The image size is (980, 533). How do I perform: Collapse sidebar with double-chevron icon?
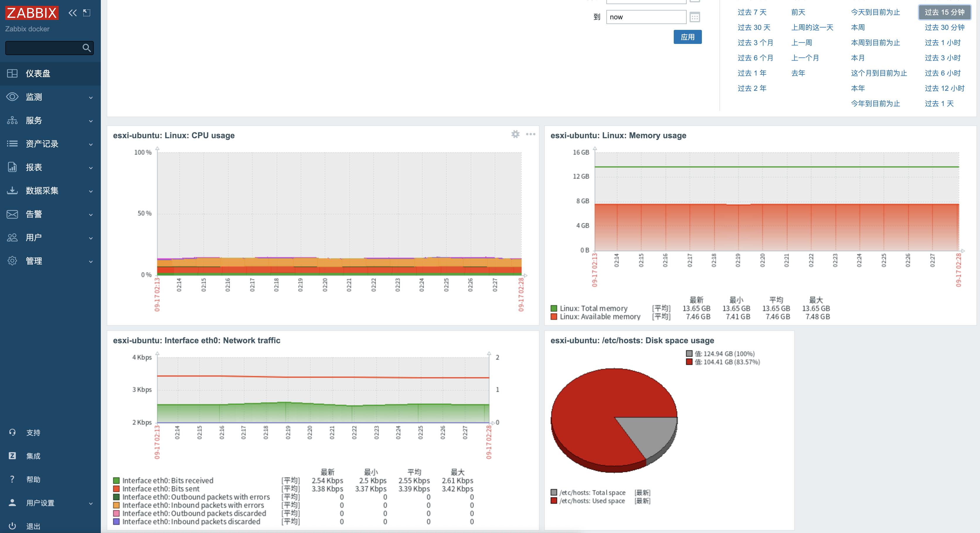click(72, 13)
